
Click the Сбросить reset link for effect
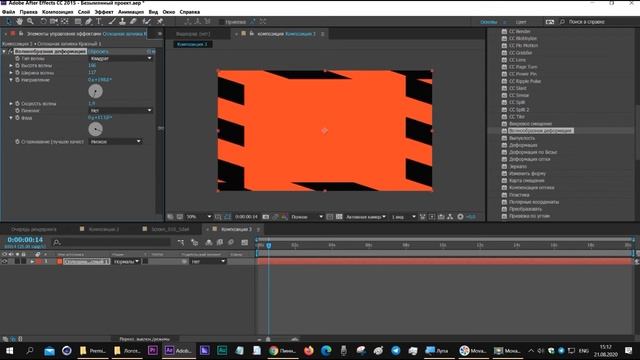98,51
